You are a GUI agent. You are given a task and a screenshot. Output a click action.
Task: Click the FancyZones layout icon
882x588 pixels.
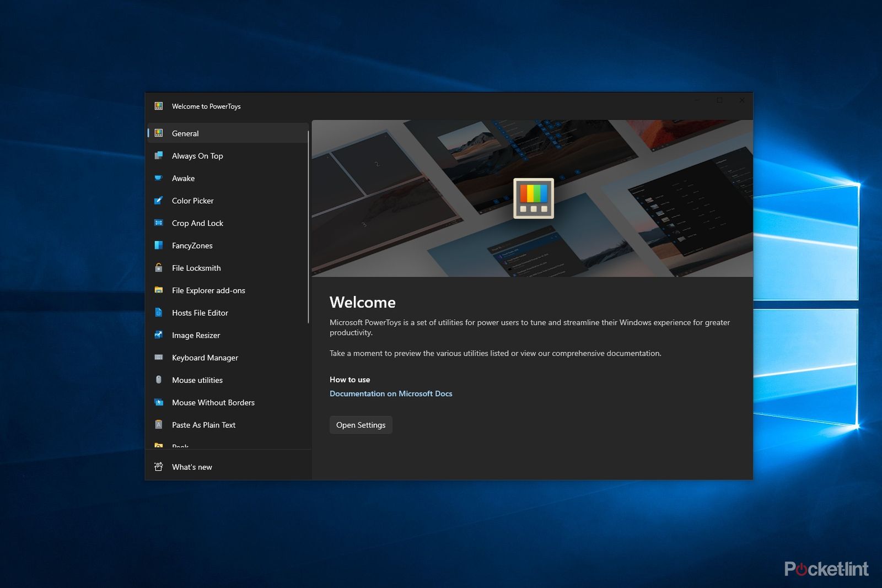pos(159,245)
